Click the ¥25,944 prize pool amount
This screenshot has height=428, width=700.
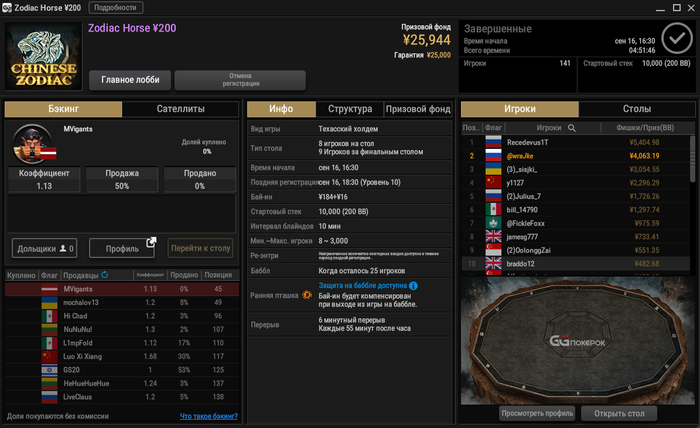point(427,40)
